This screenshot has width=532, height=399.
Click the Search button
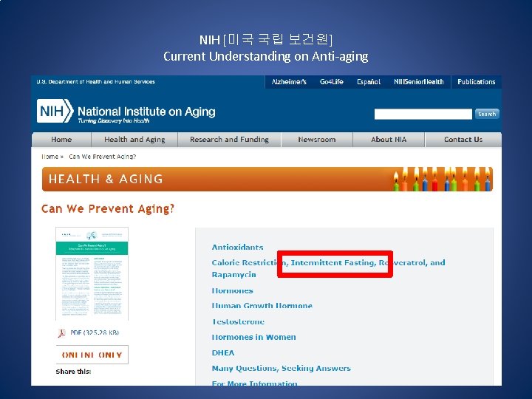[487, 114]
